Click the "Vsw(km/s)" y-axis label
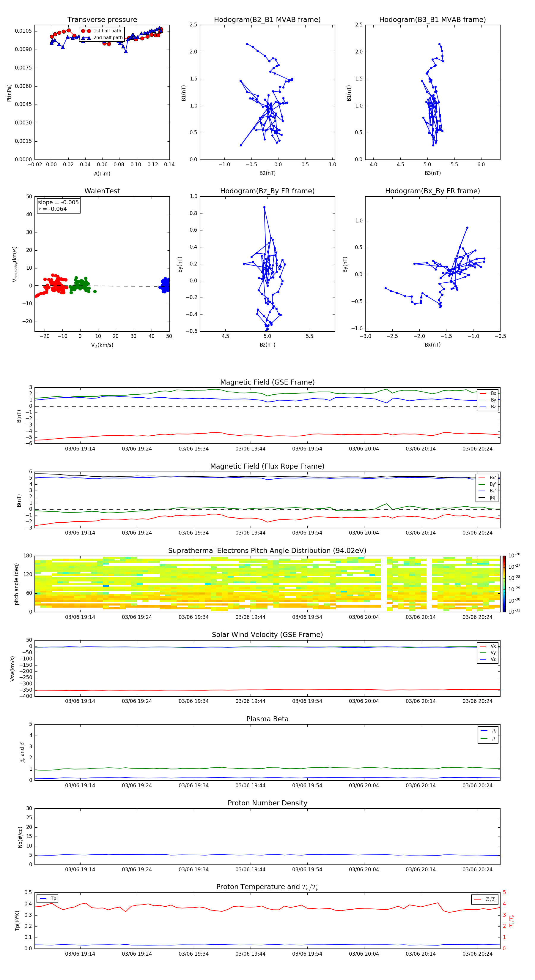Image resolution: width=535 pixels, height=980 pixels. coord(12,668)
